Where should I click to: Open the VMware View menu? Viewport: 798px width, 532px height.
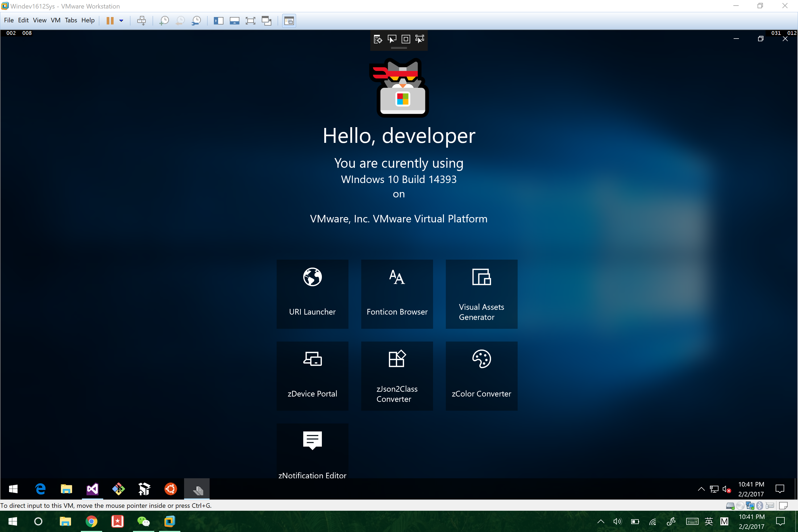[x=40, y=20]
